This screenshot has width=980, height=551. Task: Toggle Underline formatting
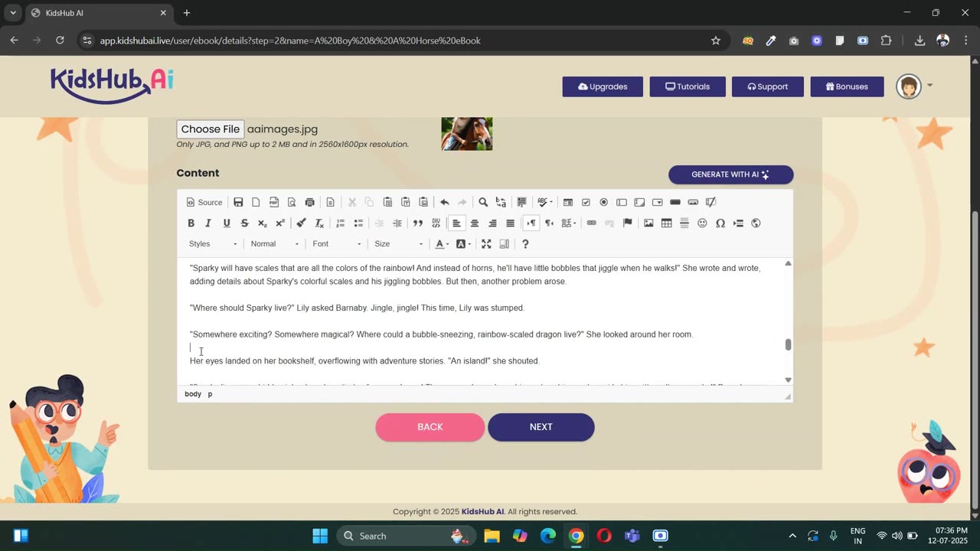pos(227,223)
